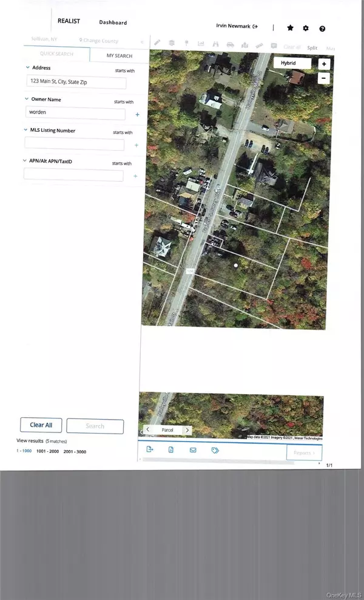Image resolution: width=364 pixels, height=600 pixels.
Task: Go to previous map overlay left of Parcel
Action: tap(147, 429)
